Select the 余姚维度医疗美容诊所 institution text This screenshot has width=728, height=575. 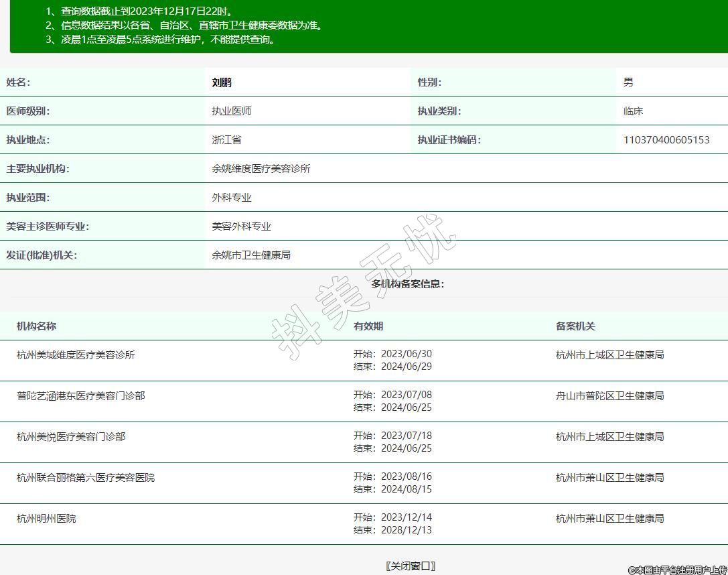pyautogui.click(x=261, y=169)
